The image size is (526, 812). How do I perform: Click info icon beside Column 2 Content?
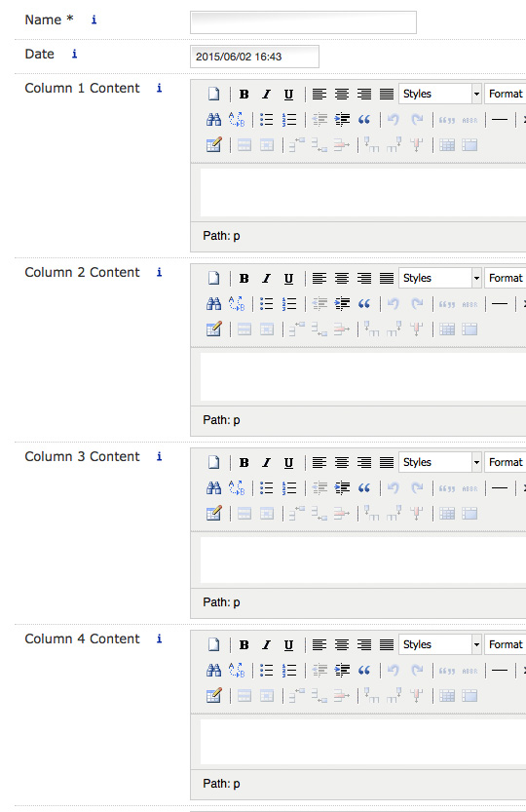tap(160, 272)
